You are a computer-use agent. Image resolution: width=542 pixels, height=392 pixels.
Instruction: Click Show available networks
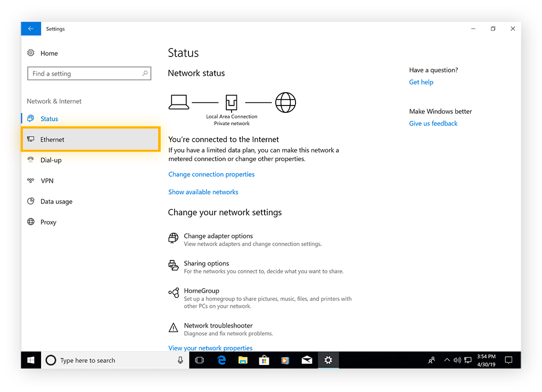coord(203,192)
